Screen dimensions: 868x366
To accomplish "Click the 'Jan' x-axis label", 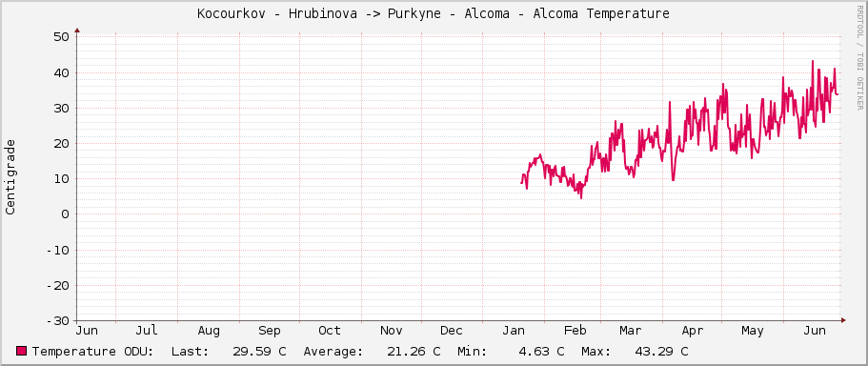I will click(x=514, y=331).
